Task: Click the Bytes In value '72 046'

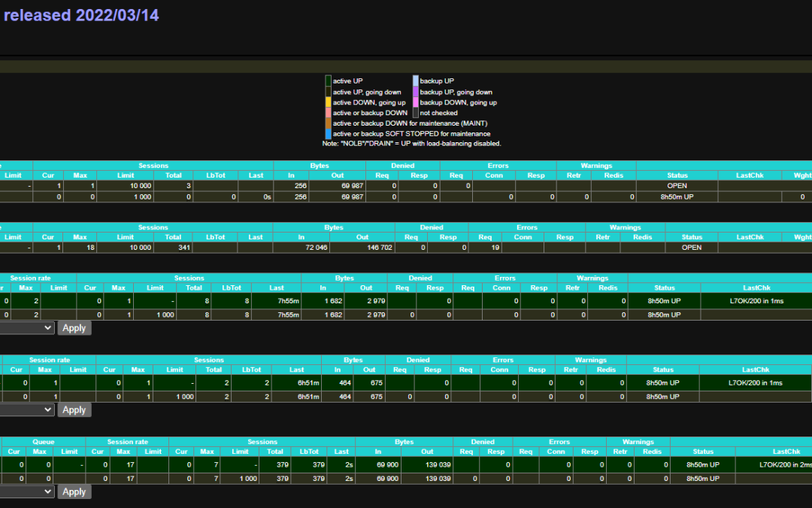Action: tap(316, 248)
